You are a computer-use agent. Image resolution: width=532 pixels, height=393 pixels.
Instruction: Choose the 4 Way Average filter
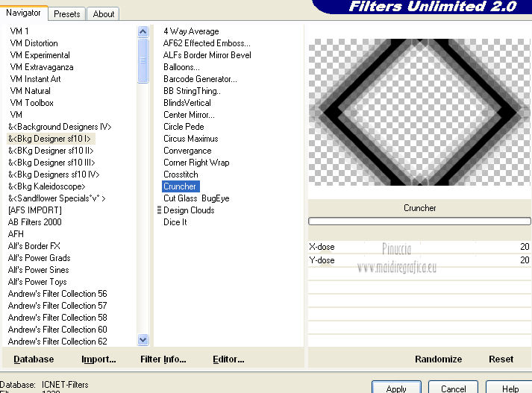[191, 31]
